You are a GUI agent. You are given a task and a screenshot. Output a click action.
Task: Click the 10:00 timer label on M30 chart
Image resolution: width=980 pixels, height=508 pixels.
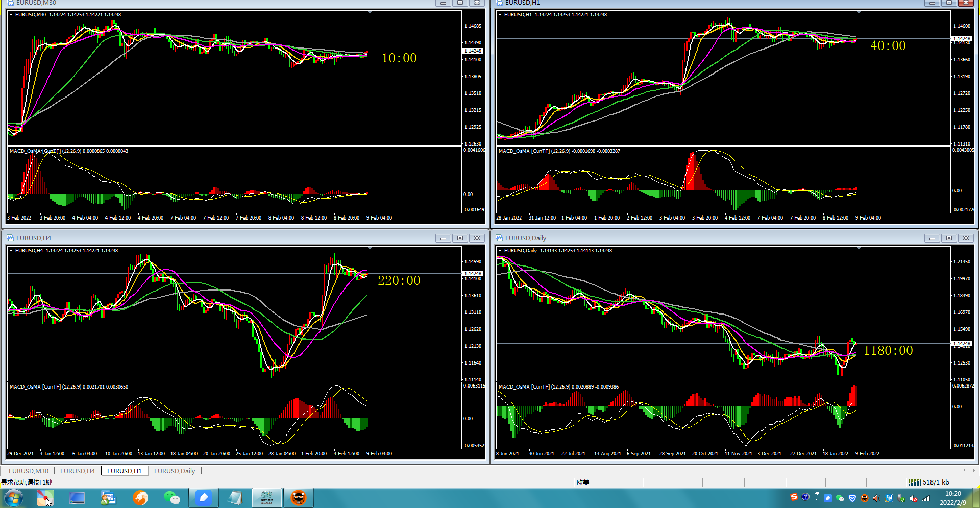399,58
